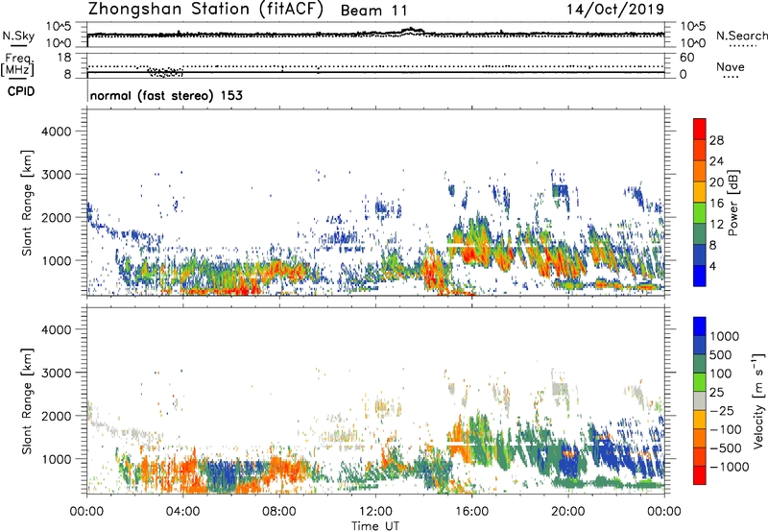Select the Slant Range label of power panel
Image resolution: width=768 pixels, height=532 pixels.
[x=27, y=204]
